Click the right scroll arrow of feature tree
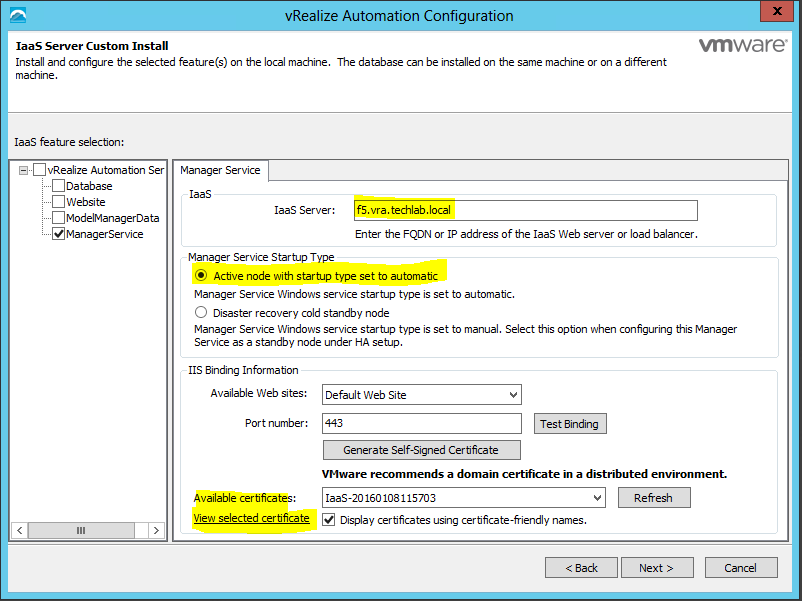The width and height of the screenshot is (802, 601). coord(157,530)
